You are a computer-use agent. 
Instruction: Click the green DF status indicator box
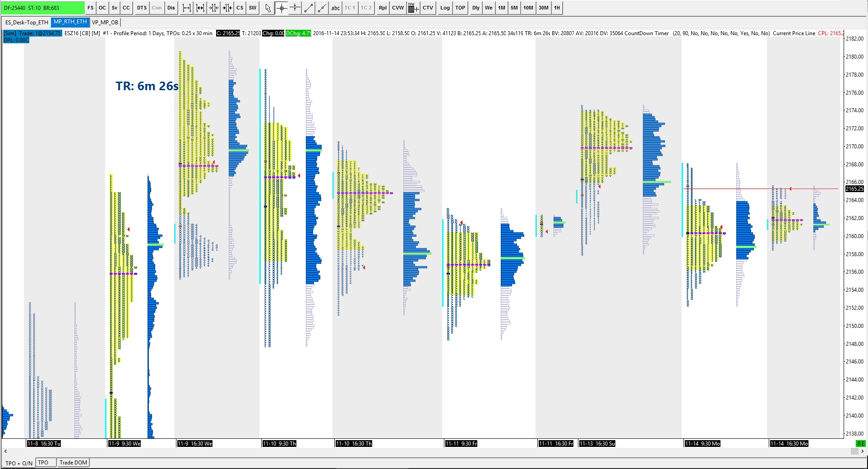click(43, 8)
